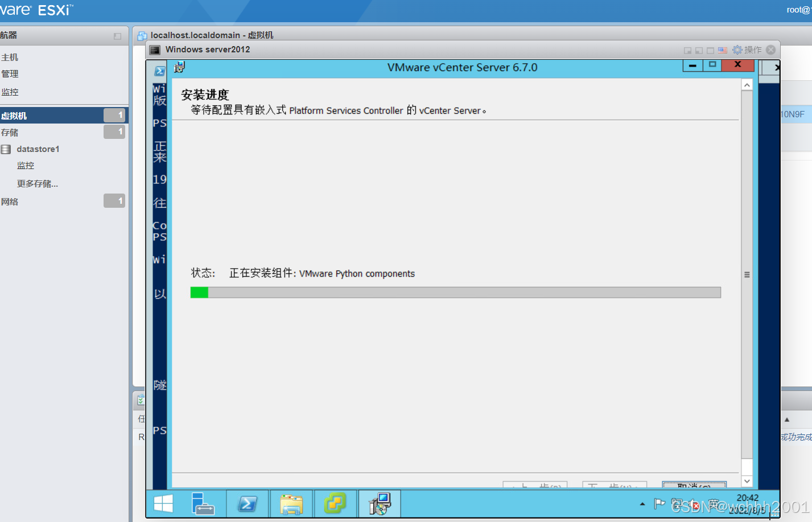Expand the 存储 section in the navigator
812x522 pixels.
(x=10, y=132)
